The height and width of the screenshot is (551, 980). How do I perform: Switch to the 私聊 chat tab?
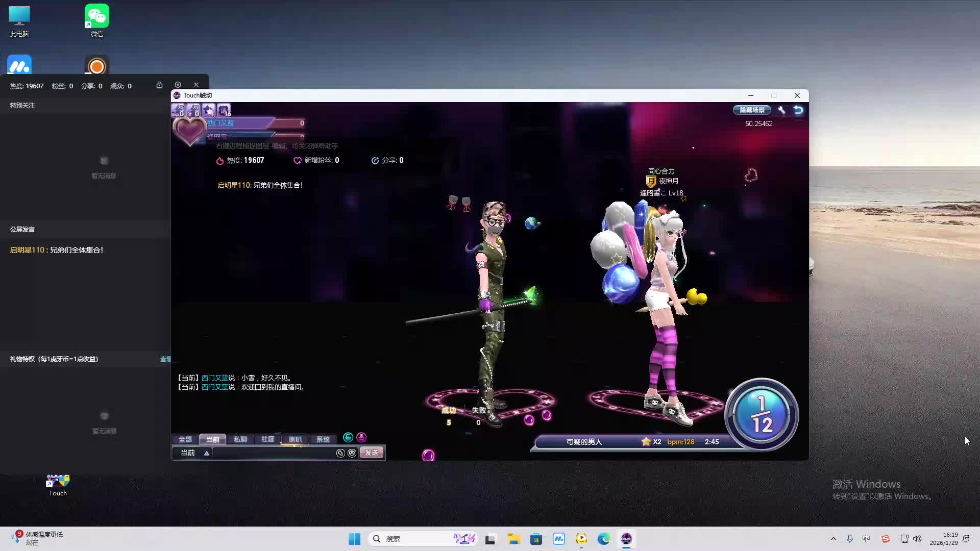click(240, 439)
